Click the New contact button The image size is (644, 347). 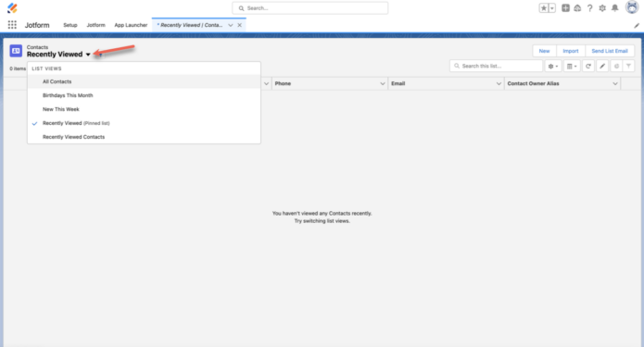544,51
